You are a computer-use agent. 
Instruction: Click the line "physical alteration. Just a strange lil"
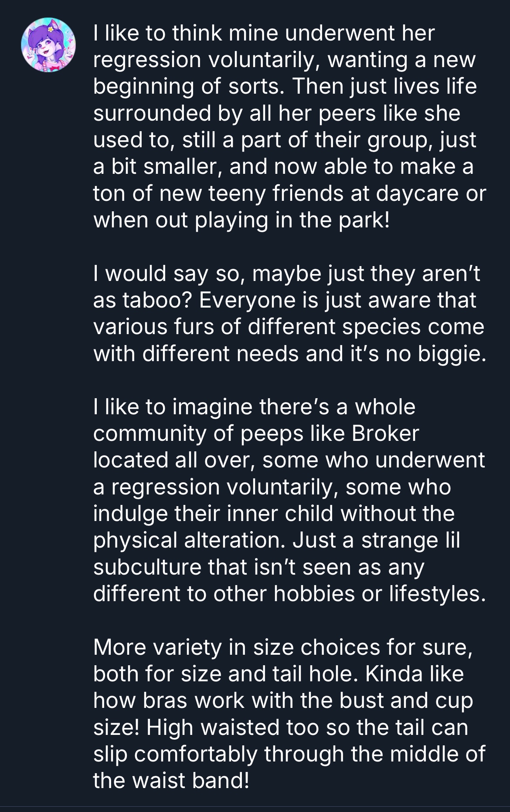click(x=277, y=540)
